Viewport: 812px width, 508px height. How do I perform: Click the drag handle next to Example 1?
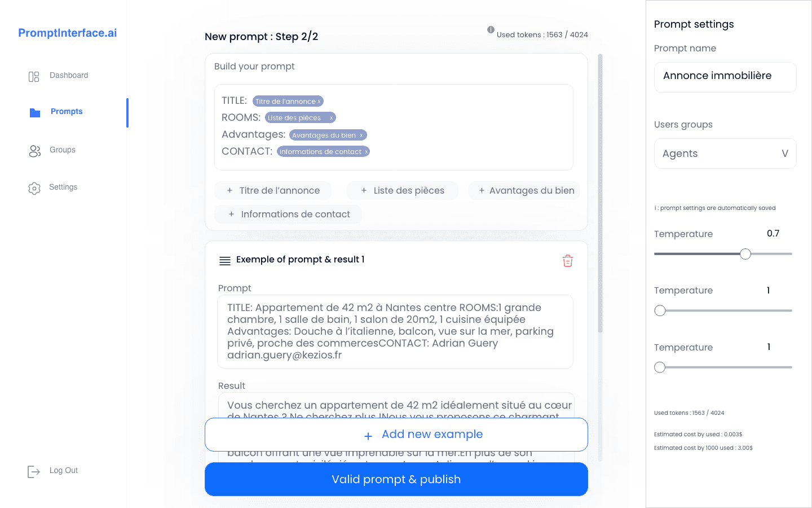click(224, 260)
